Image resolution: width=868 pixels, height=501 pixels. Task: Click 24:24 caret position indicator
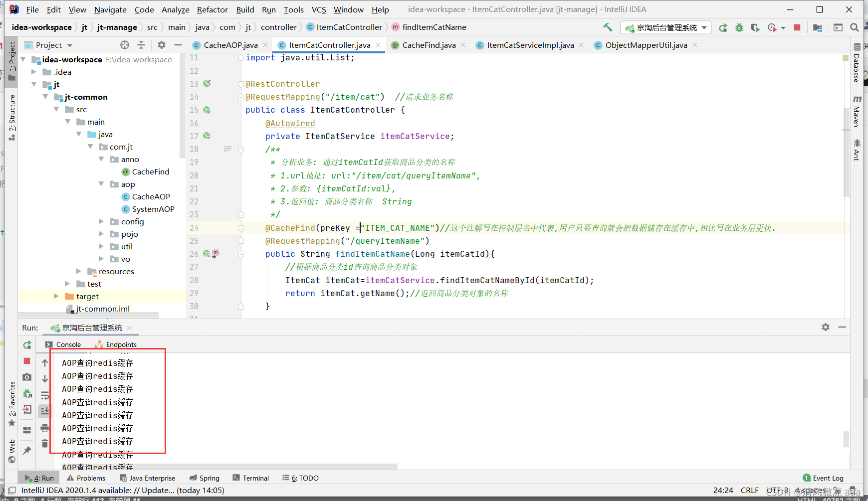tap(723, 491)
